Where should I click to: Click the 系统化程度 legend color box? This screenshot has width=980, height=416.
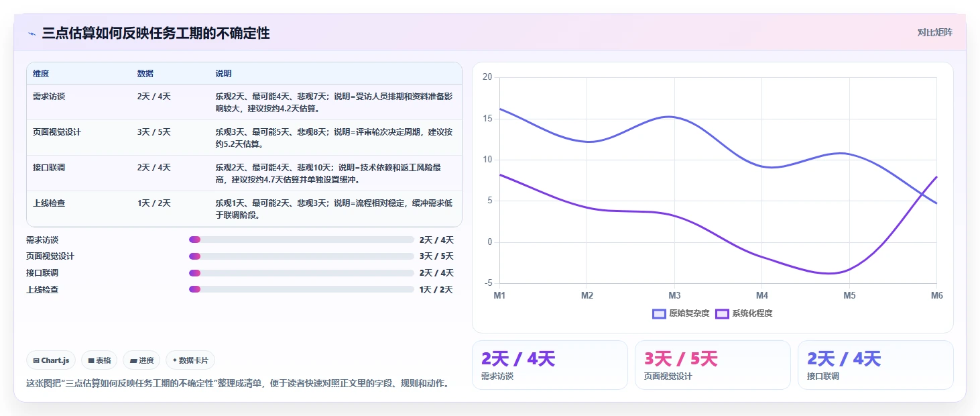click(x=722, y=313)
